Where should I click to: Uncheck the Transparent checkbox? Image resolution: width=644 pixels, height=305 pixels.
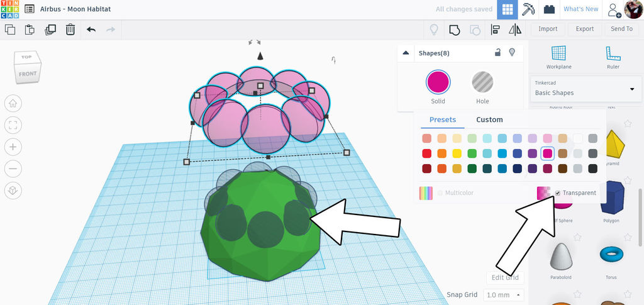558,193
